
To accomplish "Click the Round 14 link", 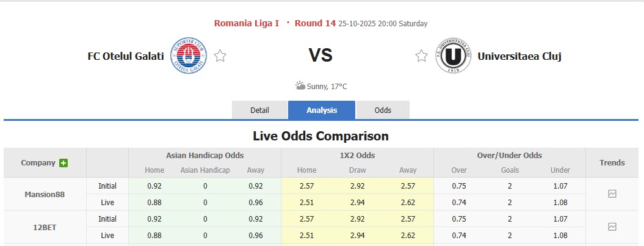I will tap(315, 23).
